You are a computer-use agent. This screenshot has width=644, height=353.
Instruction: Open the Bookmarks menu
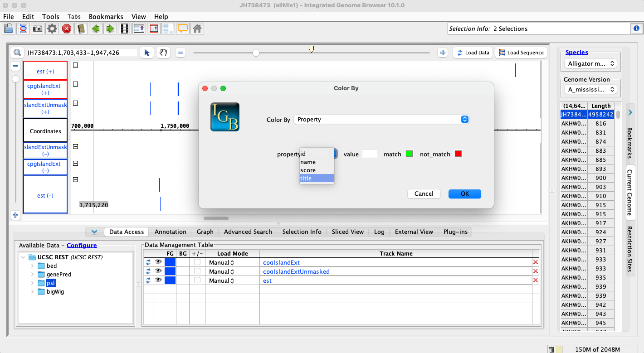(x=106, y=17)
